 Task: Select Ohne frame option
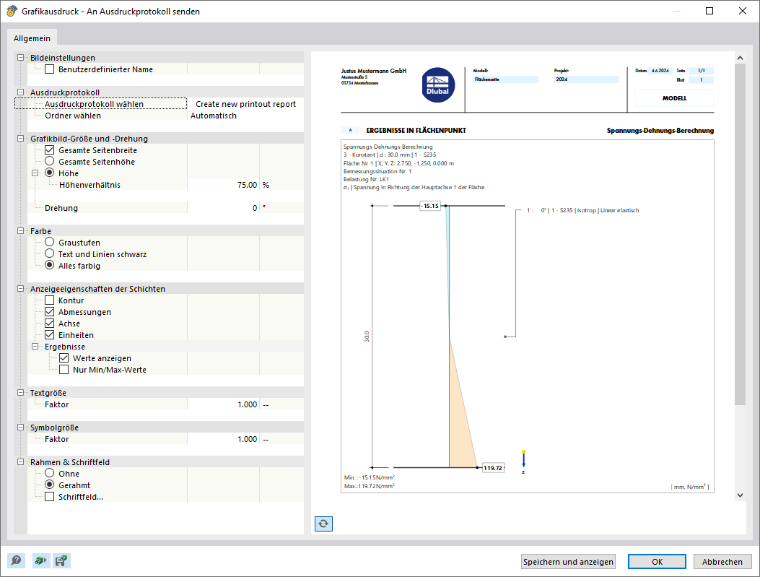49,473
